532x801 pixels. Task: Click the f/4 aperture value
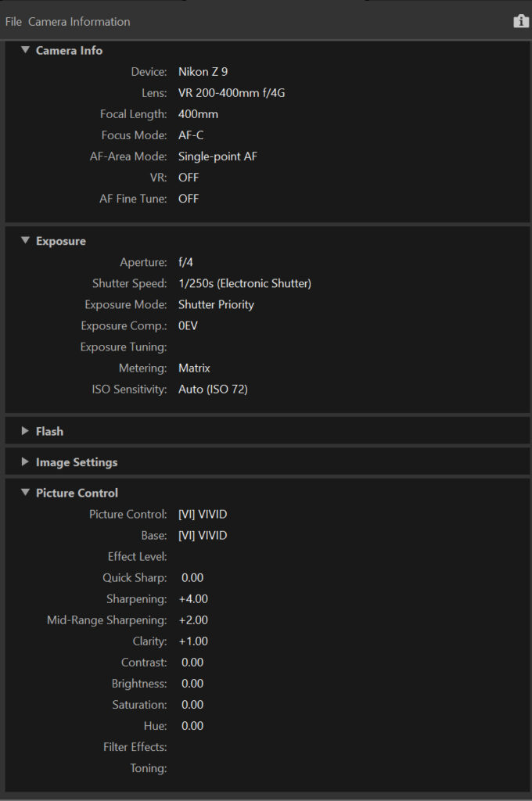coord(185,262)
